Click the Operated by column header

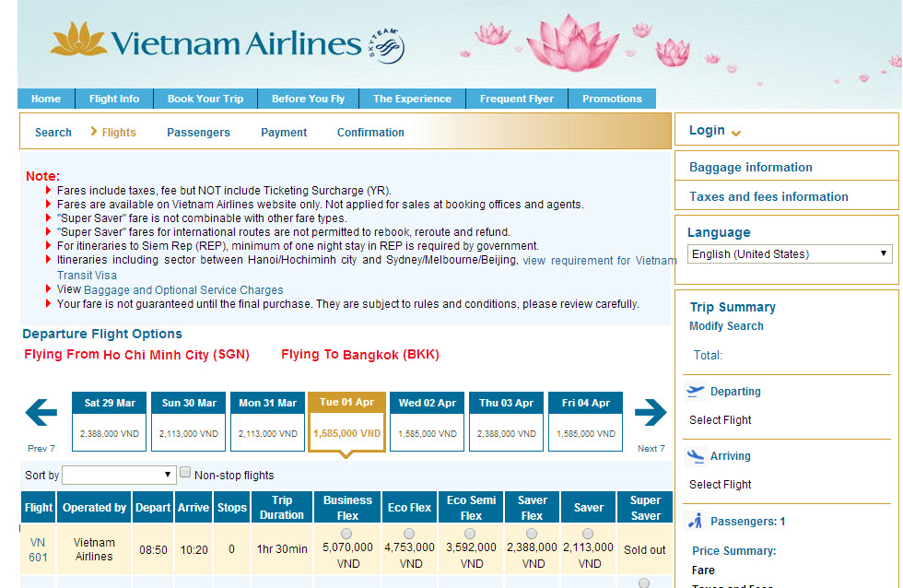tap(94, 508)
